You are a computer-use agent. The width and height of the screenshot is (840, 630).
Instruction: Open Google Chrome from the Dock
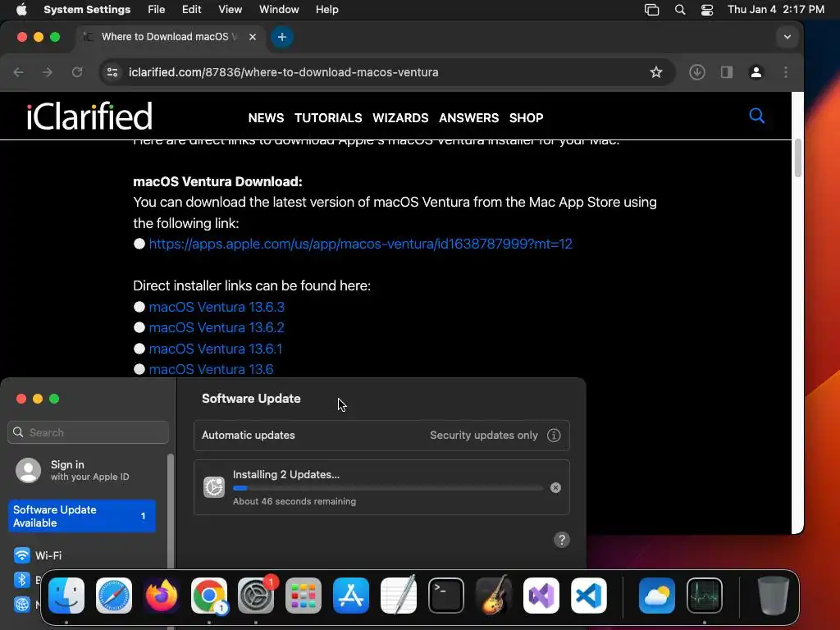(x=209, y=596)
